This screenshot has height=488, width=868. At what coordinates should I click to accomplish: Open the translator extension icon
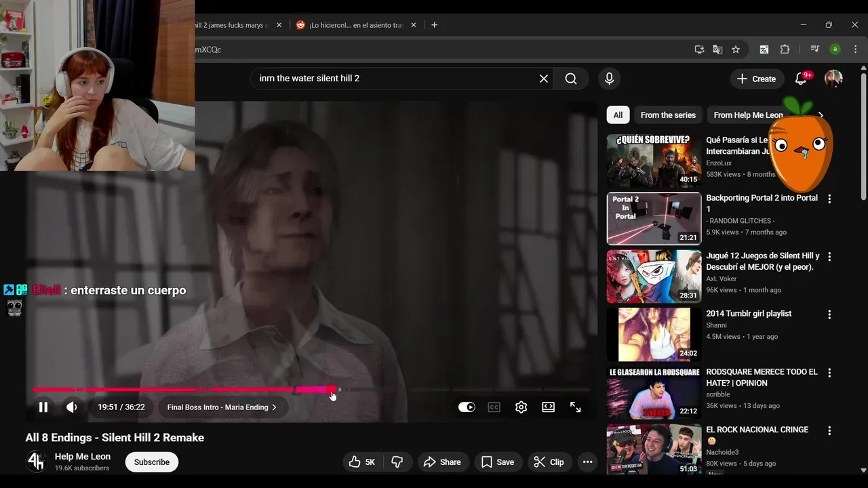pos(764,49)
